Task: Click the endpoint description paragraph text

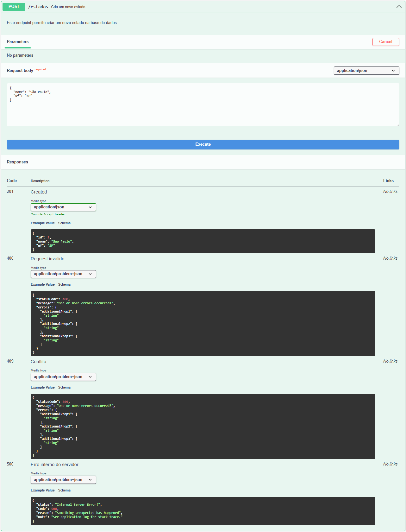Action: point(62,23)
